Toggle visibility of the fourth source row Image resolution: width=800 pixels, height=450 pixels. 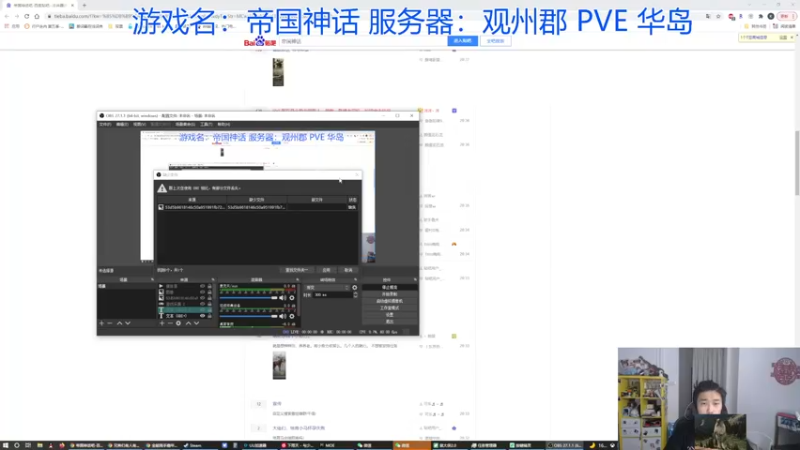pos(203,304)
